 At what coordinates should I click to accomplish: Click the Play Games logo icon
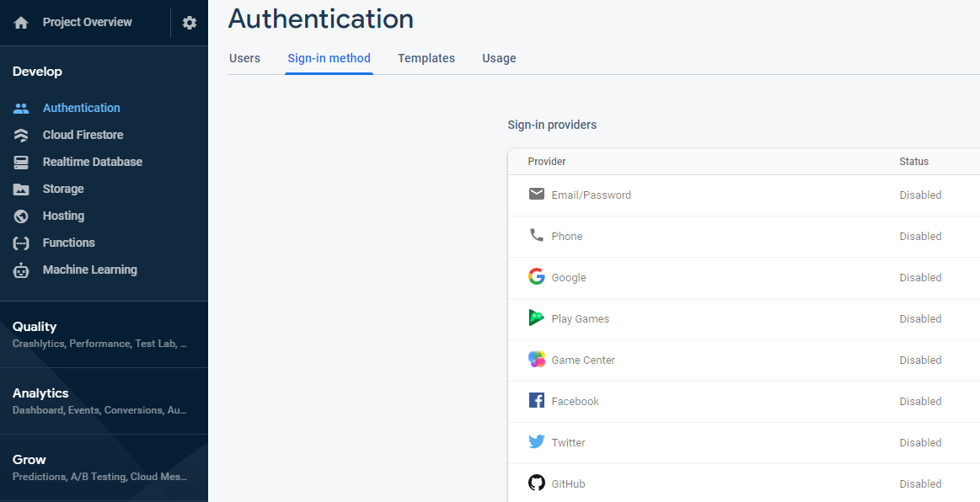tap(536, 318)
